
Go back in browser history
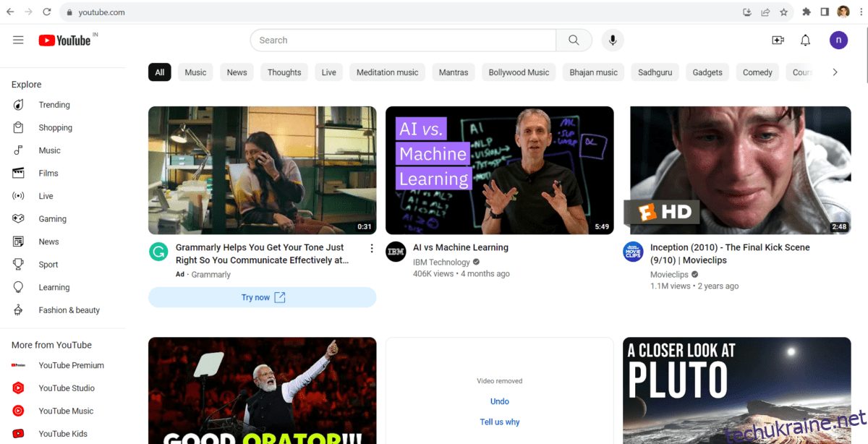10,12
